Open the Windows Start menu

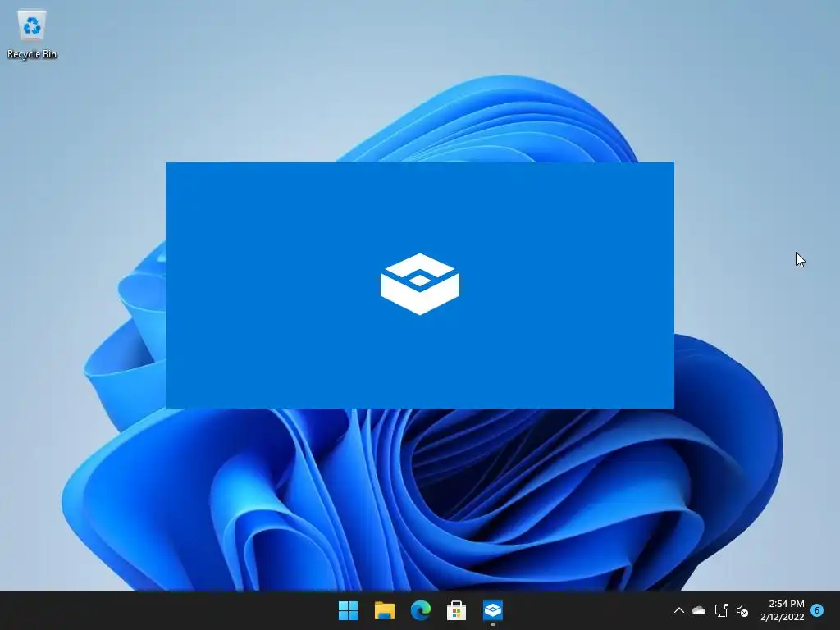(348, 610)
